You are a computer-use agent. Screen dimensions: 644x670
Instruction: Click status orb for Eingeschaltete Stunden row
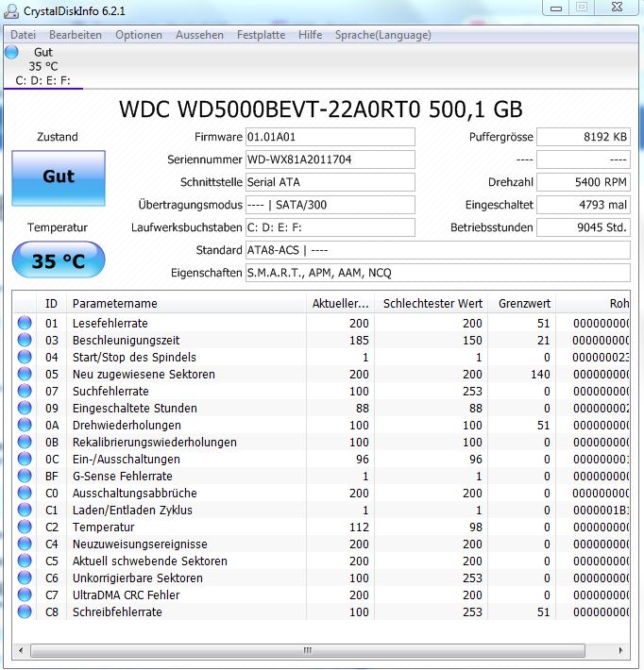(25, 408)
